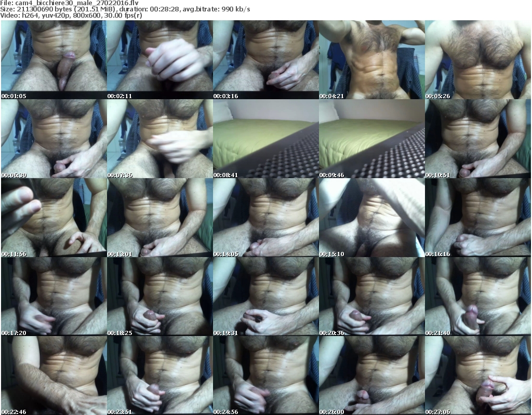The height and width of the screenshot is (415, 532).
Task: Click the frame stamped 00:19:31
Action: click(x=265, y=297)
